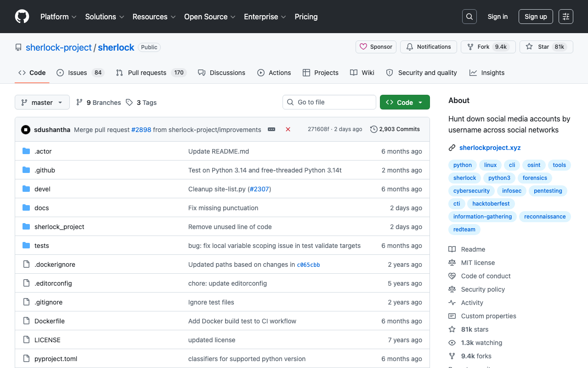Click the star icon beside 81k stars
Viewport: 588px width, 368px height.
(452, 329)
